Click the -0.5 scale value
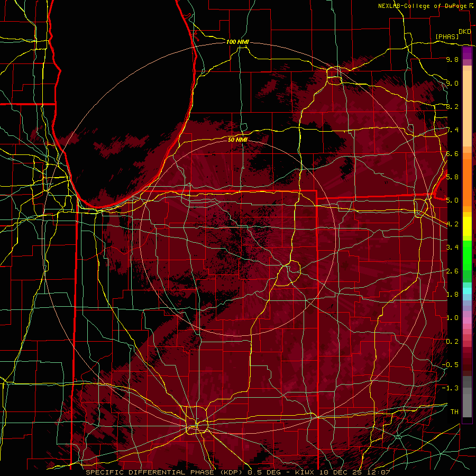Viewport: 476px width, 476px height. (451, 364)
